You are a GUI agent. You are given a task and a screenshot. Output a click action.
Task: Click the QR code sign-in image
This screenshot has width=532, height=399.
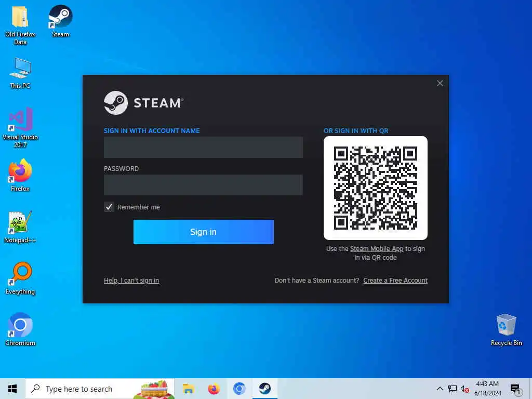pyautogui.click(x=376, y=188)
